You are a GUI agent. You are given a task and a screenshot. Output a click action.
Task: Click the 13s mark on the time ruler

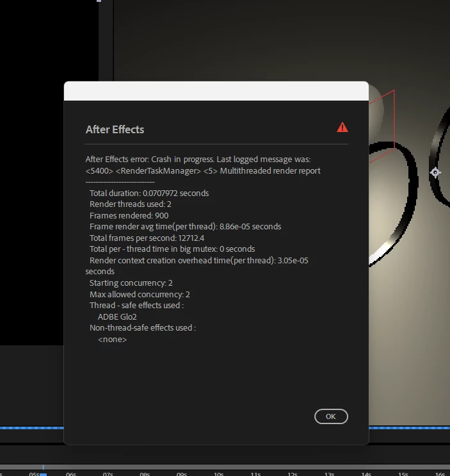pyautogui.click(x=329, y=474)
